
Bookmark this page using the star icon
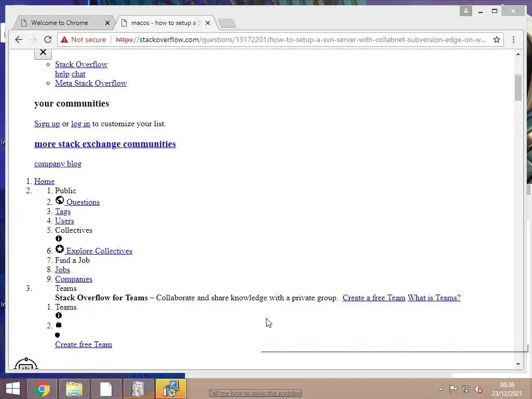click(x=497, y=39)
